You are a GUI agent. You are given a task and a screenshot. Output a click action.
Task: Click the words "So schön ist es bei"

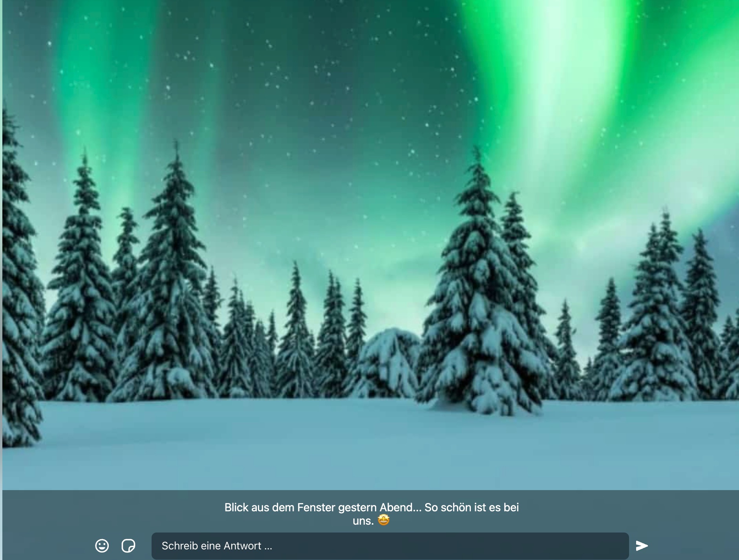point(471,507)
